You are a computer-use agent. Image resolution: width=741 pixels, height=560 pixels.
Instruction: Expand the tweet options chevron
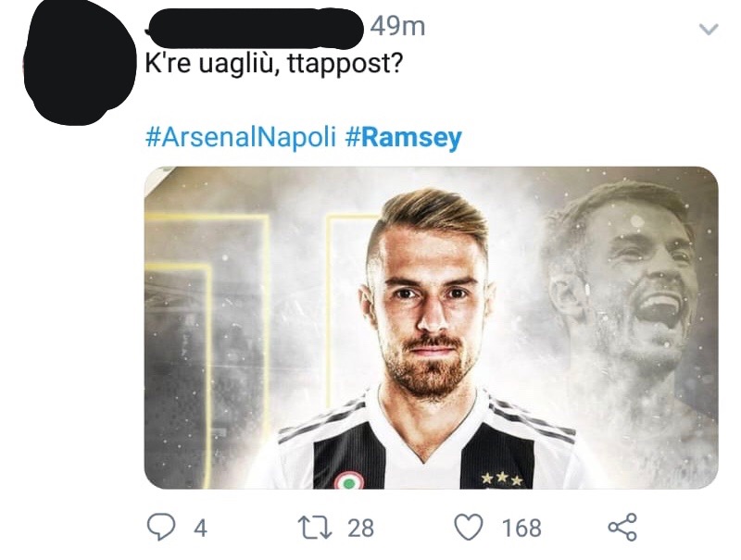click(708, 30)
